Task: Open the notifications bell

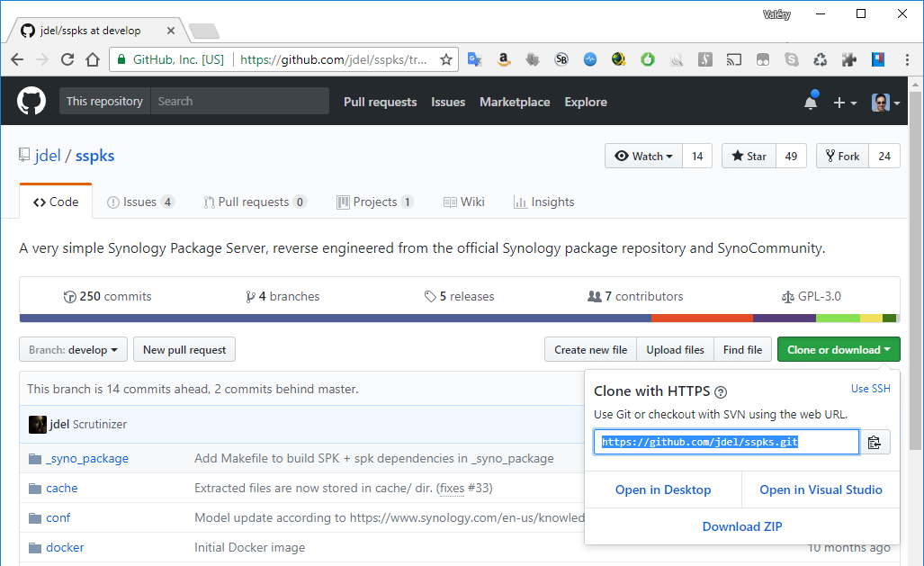Action: pos(811,102)
